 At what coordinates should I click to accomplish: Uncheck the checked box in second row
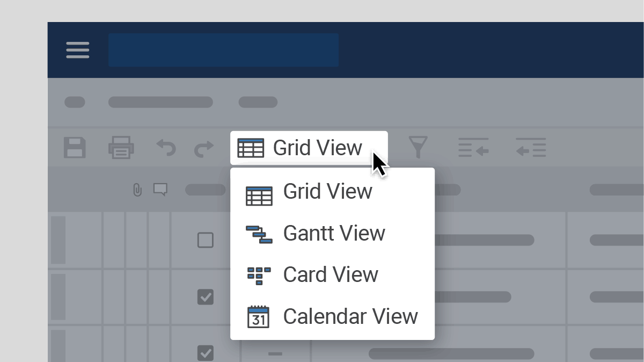[206, 296]
